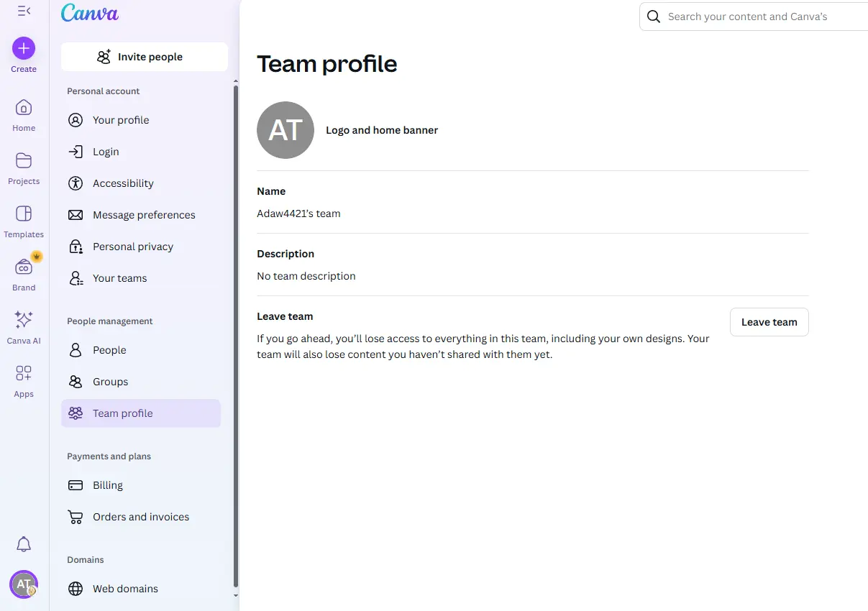
Task: Click the No team description text
Action: (306, 276)
